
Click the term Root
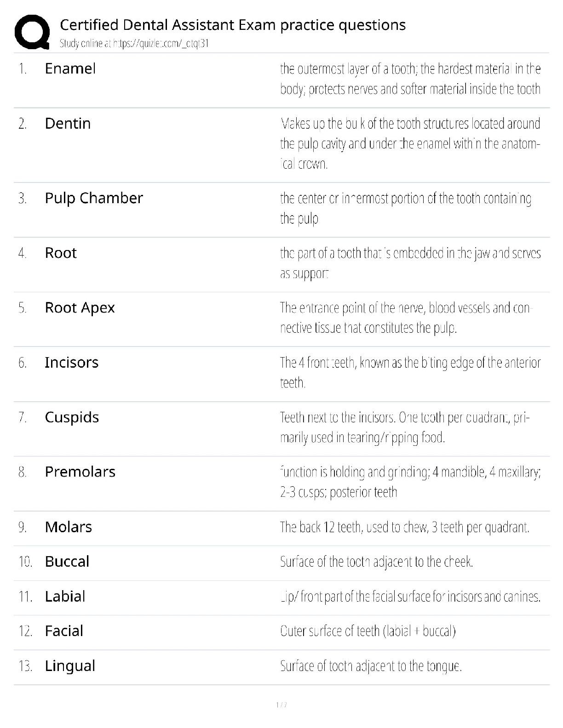[61, 253]
